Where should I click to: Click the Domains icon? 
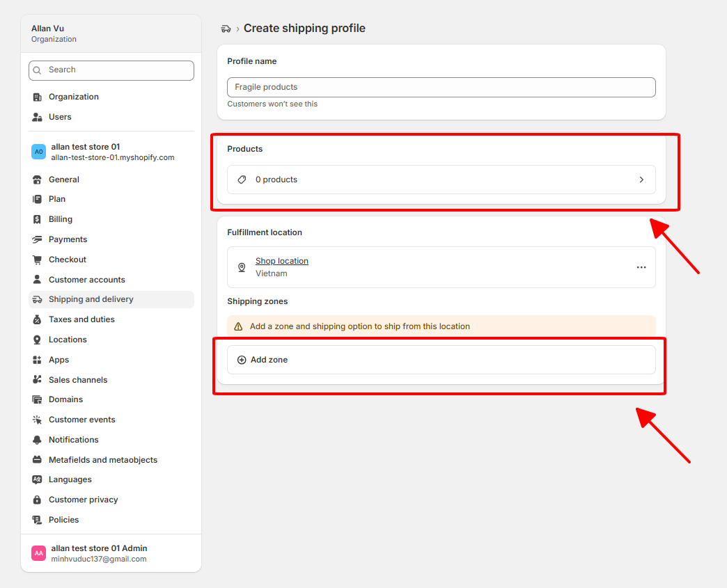click(x=37, y=399)
